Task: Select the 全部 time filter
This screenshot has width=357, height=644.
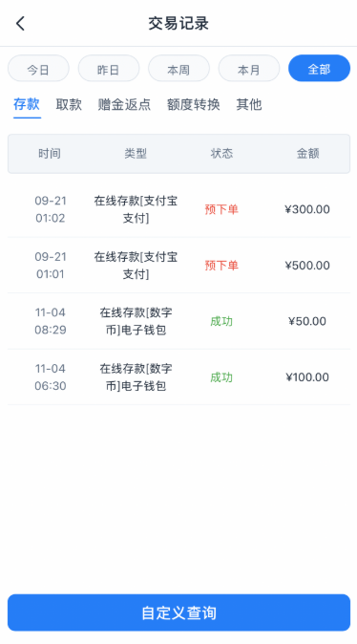Action: (x=319, y=68)
